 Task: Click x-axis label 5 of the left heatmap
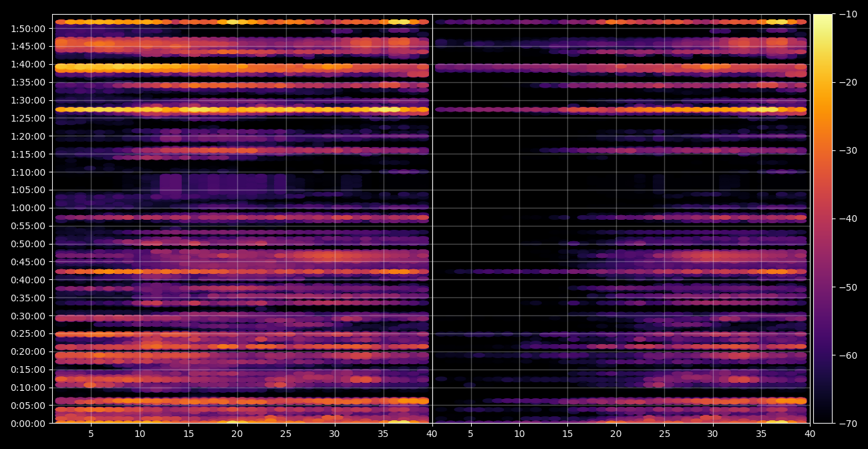[x=91, y=434]
